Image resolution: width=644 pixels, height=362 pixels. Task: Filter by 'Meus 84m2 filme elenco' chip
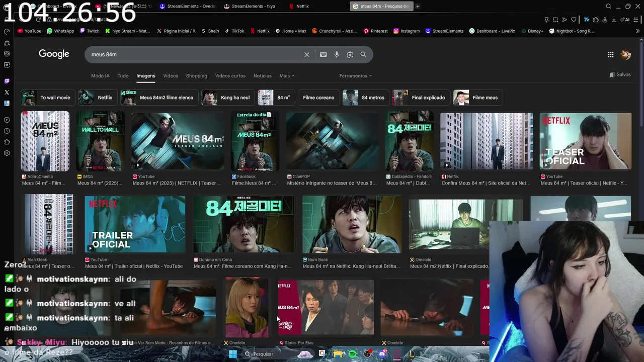[159, 98]
